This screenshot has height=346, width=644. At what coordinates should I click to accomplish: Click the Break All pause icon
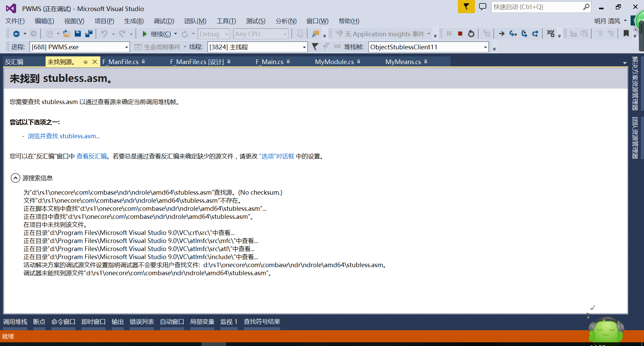(449, 34)
